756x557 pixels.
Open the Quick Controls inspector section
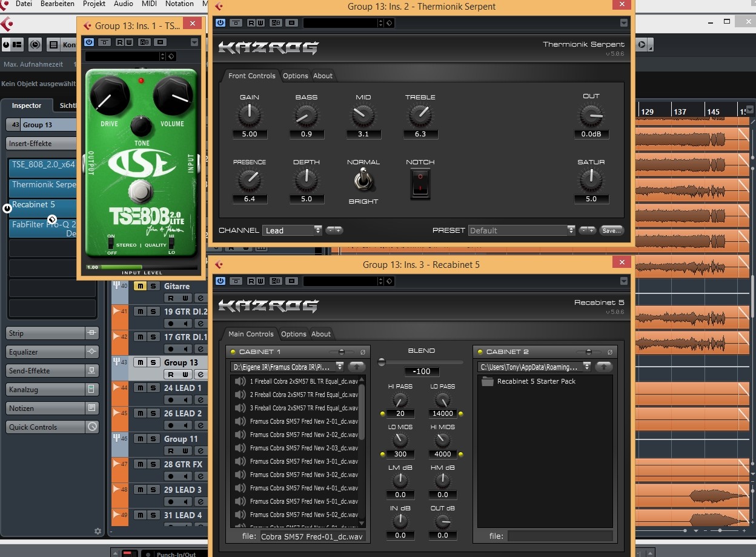pos(45,427)
